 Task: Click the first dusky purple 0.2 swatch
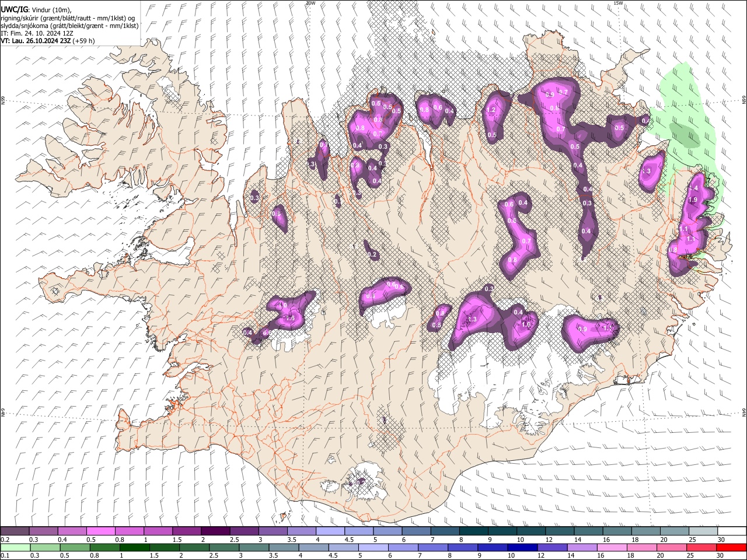(x=15, y=531)
